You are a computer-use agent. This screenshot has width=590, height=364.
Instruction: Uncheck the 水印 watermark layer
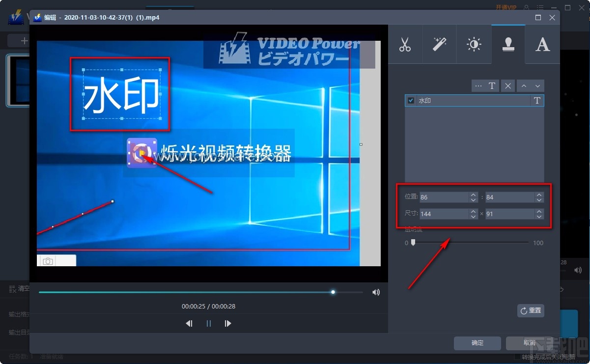click(410, 100)
